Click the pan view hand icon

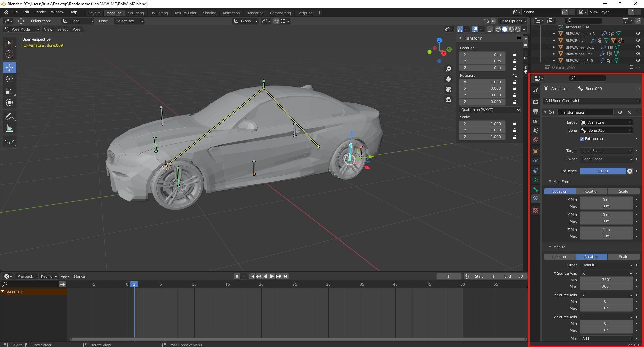tap(448, 79)
